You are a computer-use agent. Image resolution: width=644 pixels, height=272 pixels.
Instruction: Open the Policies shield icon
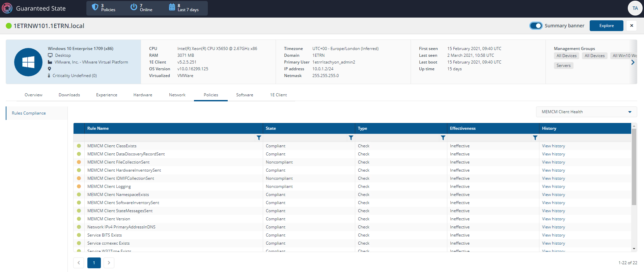(x=95, y=7)
